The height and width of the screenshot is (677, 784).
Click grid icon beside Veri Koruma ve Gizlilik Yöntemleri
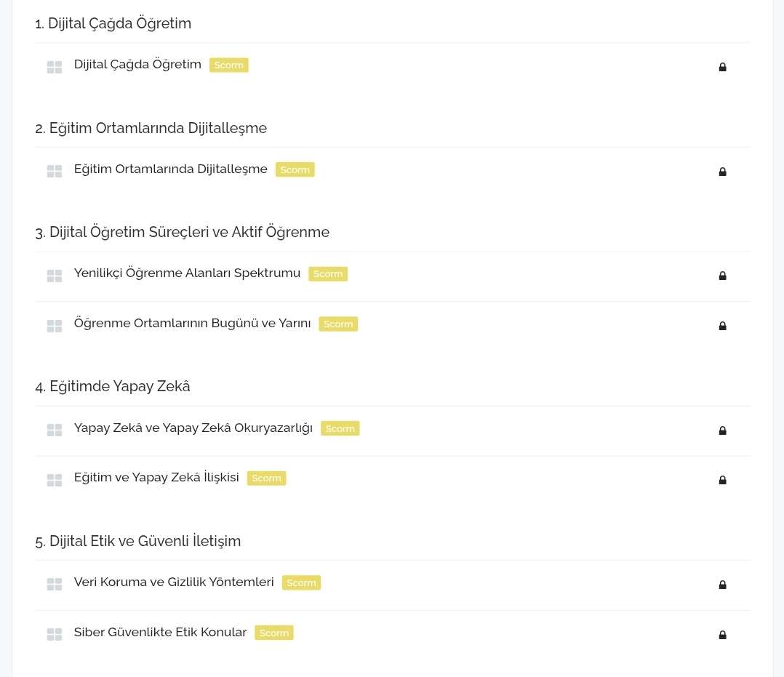click(55, 585)
